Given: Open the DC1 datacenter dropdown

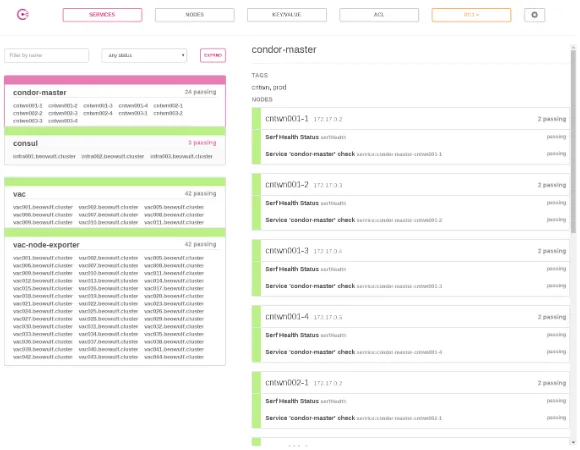Looking at the screenshot, I should (x=471, y=15).
